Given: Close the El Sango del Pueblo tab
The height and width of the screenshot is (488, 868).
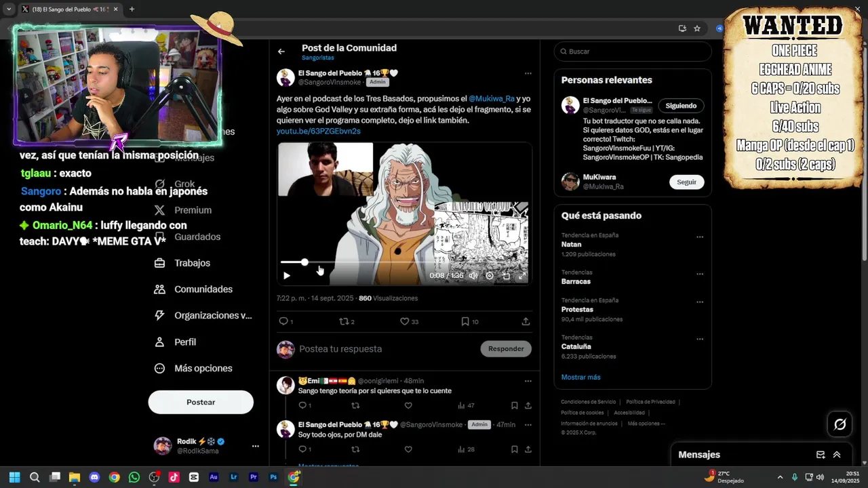Looking at the screenshot, I should pos(115,9).
